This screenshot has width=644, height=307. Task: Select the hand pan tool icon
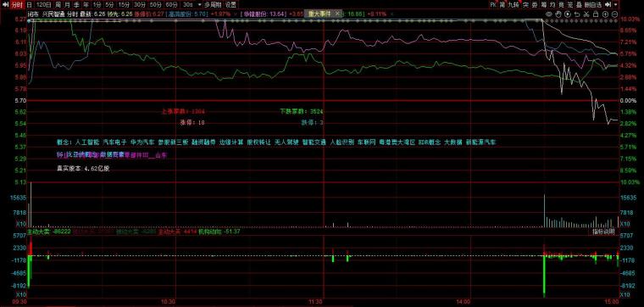[558, 14]
